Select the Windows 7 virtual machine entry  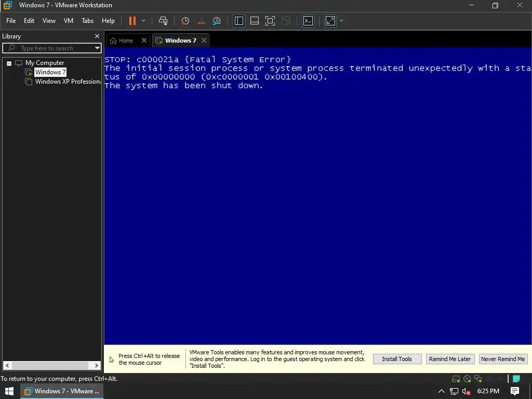[50, 72]
